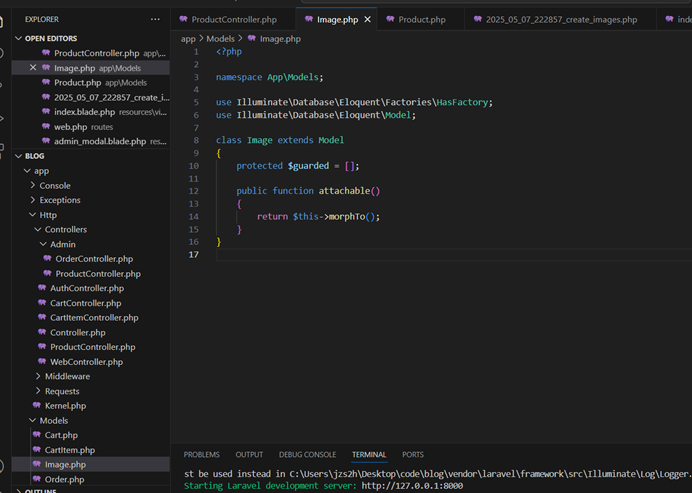This screenshot has width=692, height=493.
Task: Open AuthController.php from the file tree
Action: pyautogui.click(x=87, y=288)
